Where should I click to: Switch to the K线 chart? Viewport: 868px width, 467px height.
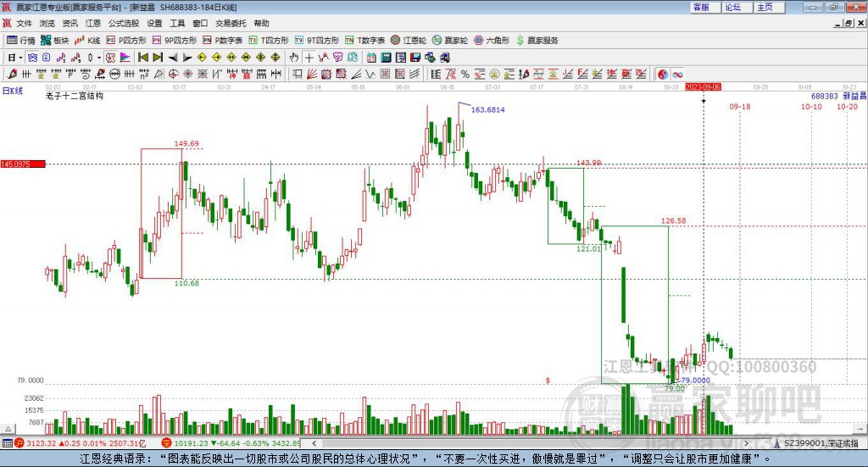click(87, 41)
